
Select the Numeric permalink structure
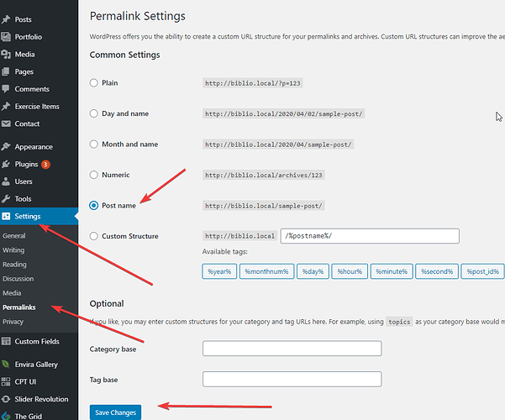(94, 175)
